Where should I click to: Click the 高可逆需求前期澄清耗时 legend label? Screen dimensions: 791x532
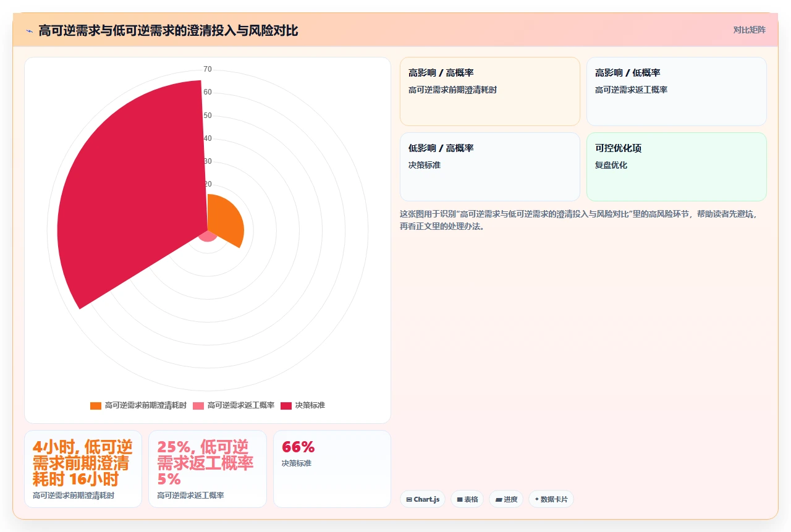pyautogui.click(x=146, y=405)
